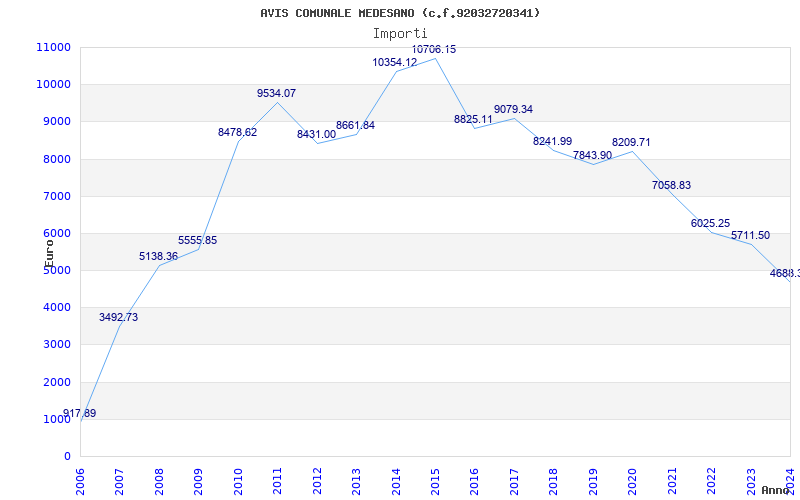Click the x-axis year 2007
The width and height of the screenshot is (800, 500).
[119, 481]
